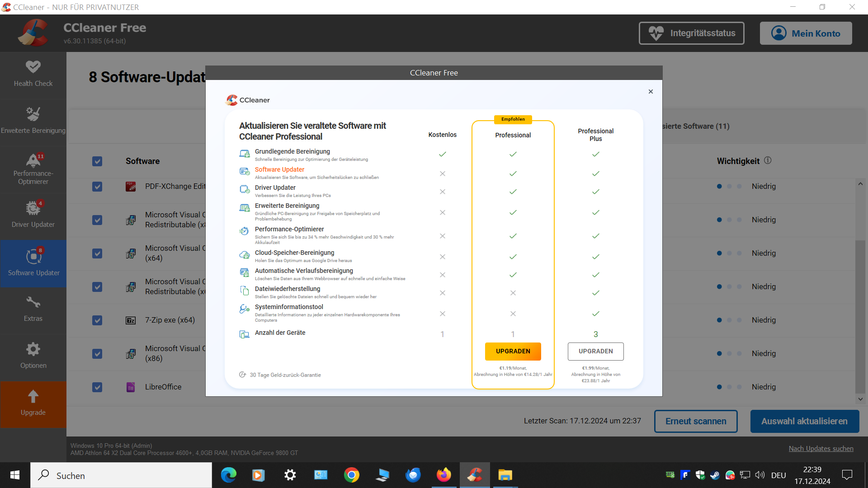The width and height of the screenshot is (868, 488).
Task: Open Optionen gear in sidebar
Action: click(33, 349)
